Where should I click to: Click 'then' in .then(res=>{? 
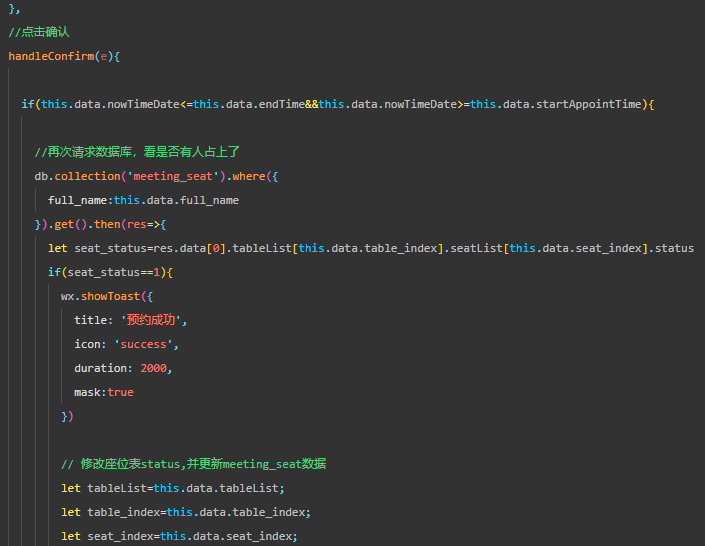point(107,224)
